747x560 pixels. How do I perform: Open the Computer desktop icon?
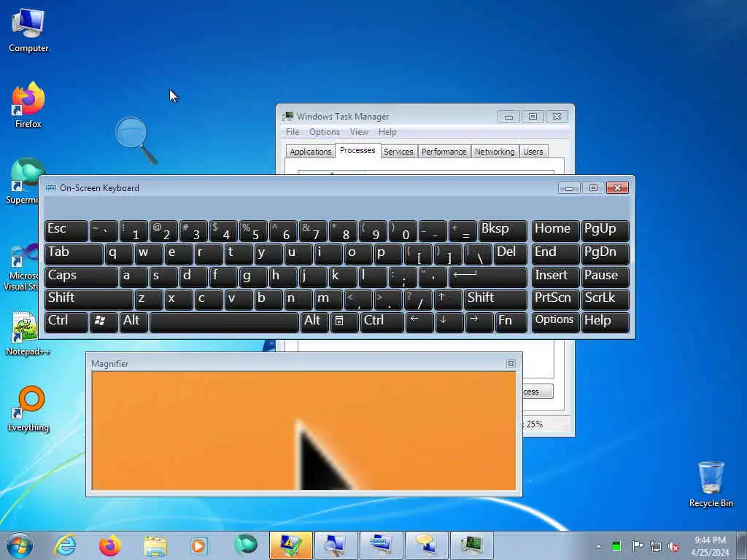28,30
